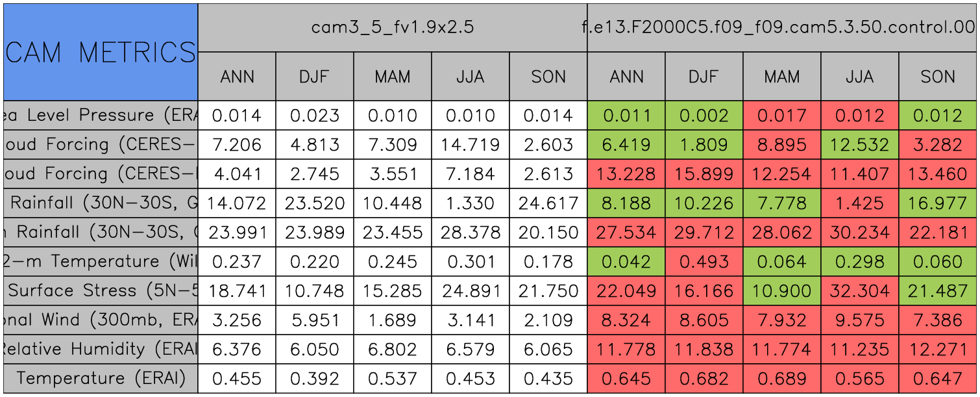Select the red 0.493 cell
Screen dimensions: 980x397
point(704,261)
